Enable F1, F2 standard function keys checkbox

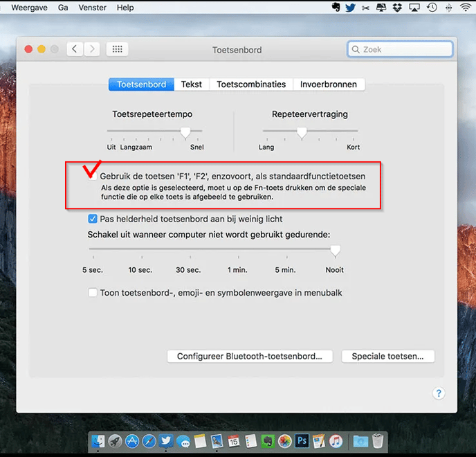[93, 177]
